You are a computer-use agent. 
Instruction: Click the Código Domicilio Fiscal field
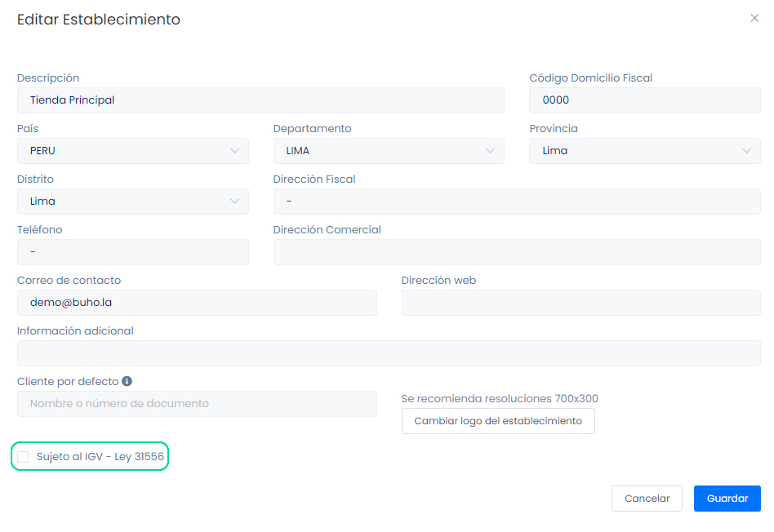644,100
